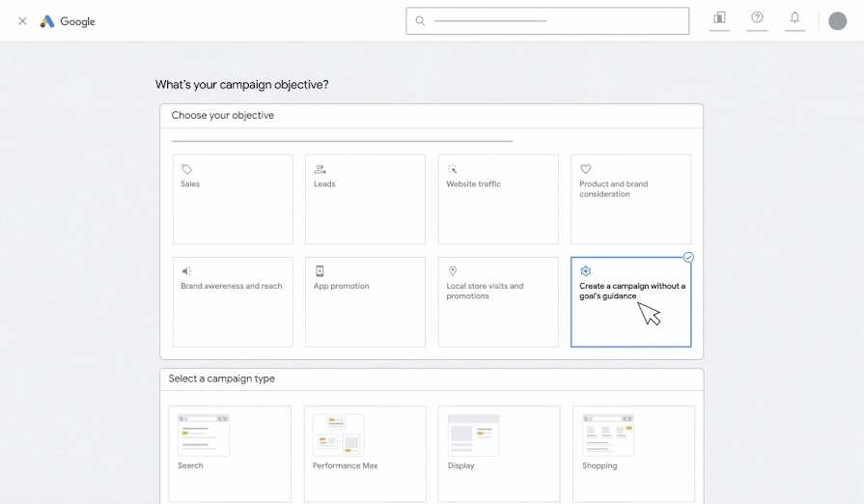Open the account avatar menu
This screenshot has width=864, height=504.
tap(838, 21)
